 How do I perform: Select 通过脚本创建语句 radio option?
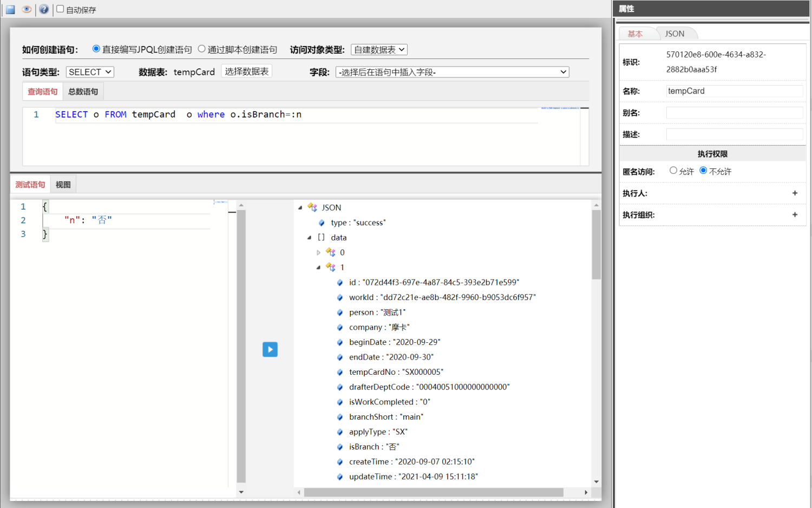pos(202,49)
